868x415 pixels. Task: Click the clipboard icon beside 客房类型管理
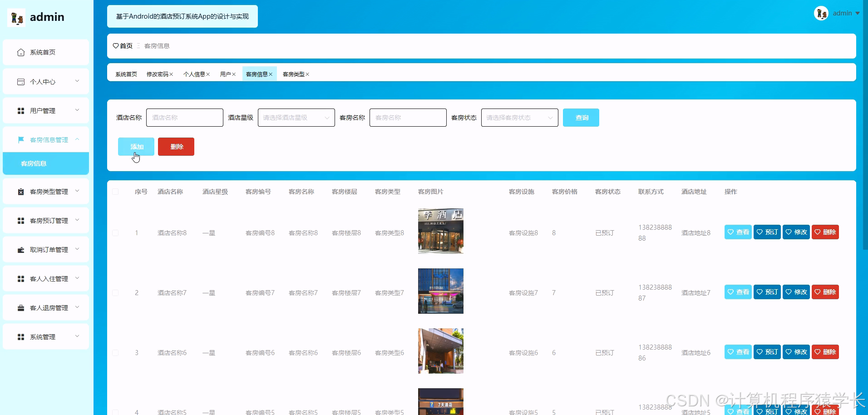21,192
